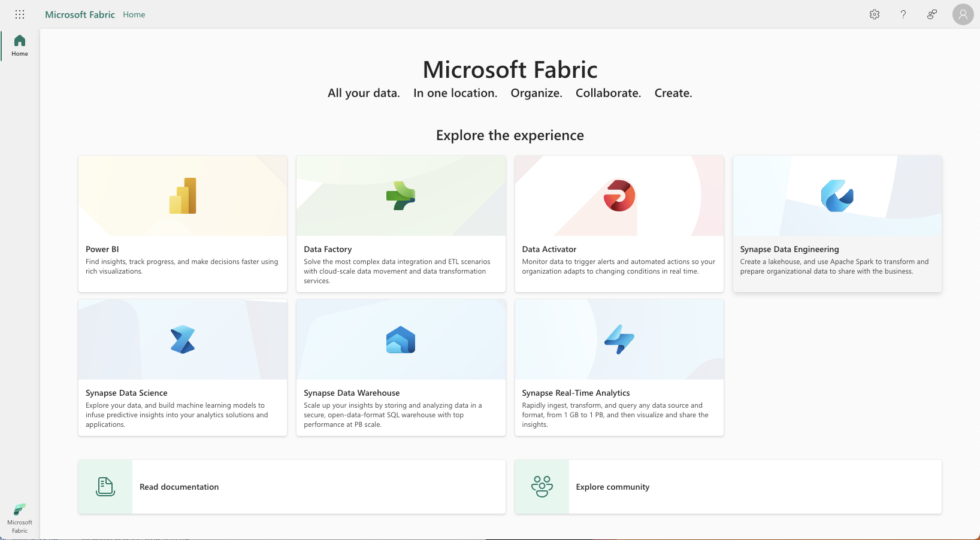Click the Synapse Real-Time Analytics logo
Screen dimensions: 980x540
pyautogui.click(x=619, y=339)
